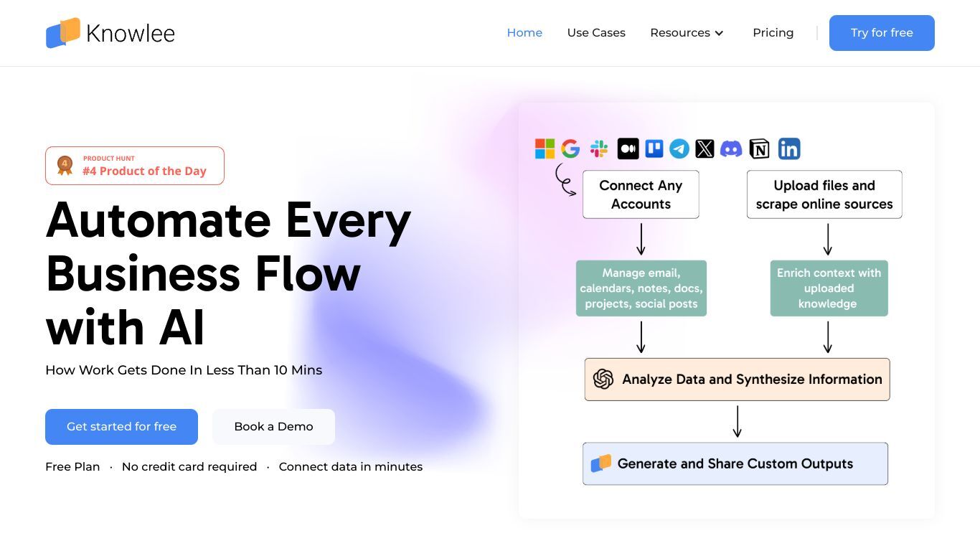Click the Connect Any Accounts box
Image resolution: width=980 pixels, height=551 pixels.
[x=641, y=194]
